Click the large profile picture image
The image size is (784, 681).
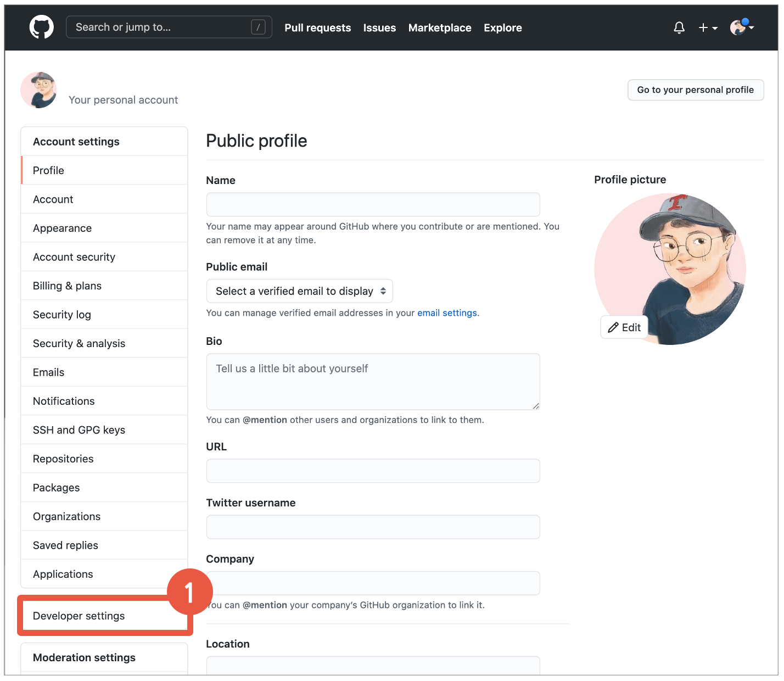click(x=670, y=269)
